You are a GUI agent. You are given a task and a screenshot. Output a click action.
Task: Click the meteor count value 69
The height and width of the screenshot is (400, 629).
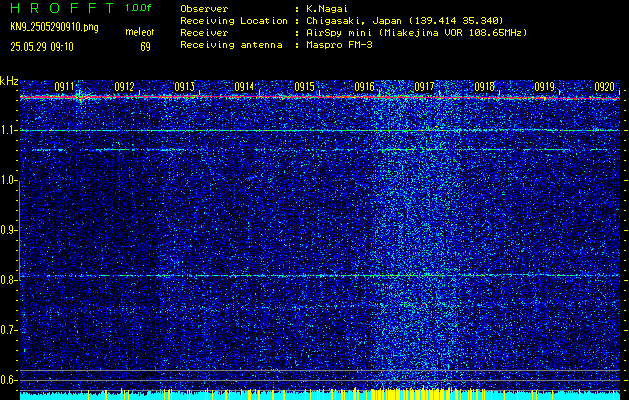[145, 47]
